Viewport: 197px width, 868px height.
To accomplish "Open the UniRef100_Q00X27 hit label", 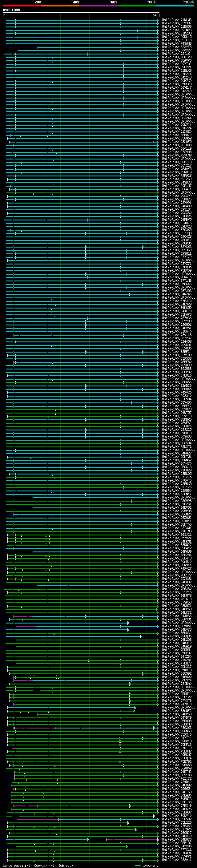I will (x=177, y=50).
